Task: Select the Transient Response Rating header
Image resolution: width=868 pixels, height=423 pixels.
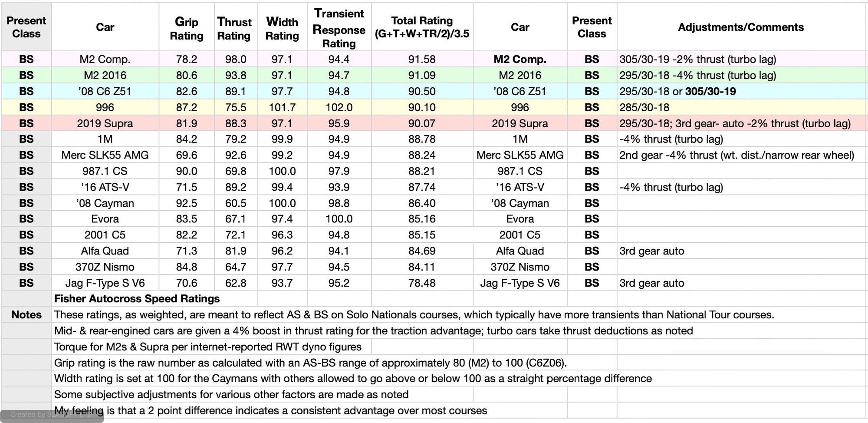Action: [339, 28]
